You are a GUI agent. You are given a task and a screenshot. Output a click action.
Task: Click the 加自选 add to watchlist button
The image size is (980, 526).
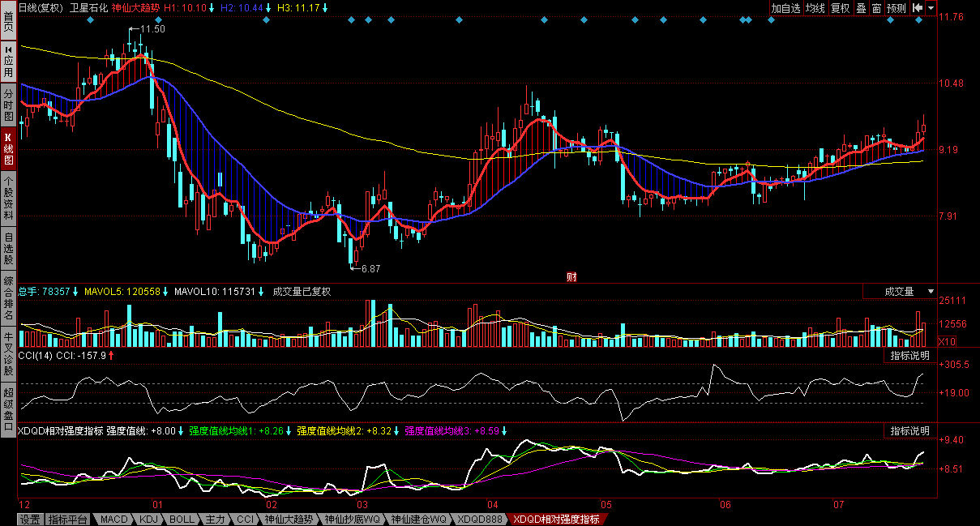(x=785, y=8)
